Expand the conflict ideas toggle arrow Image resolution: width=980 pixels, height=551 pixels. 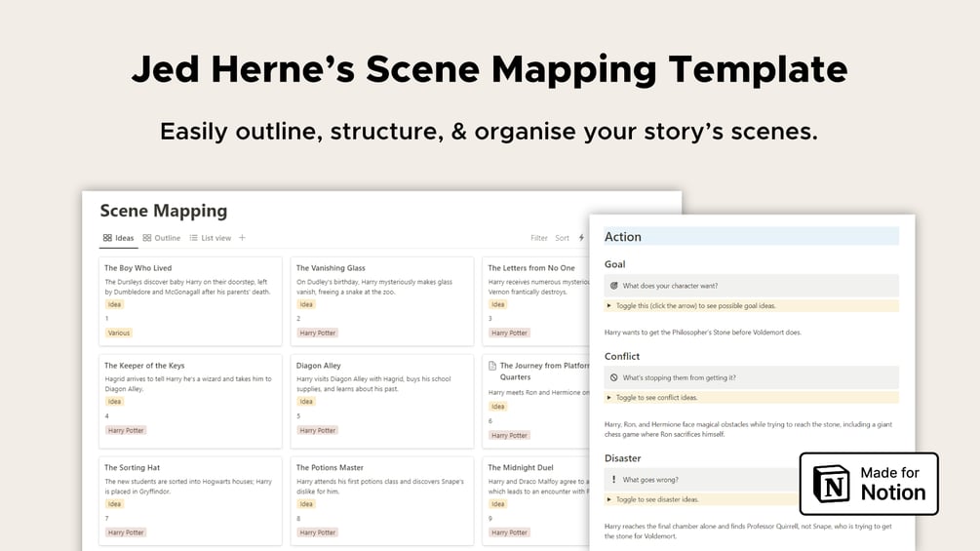tap(609, 397)
